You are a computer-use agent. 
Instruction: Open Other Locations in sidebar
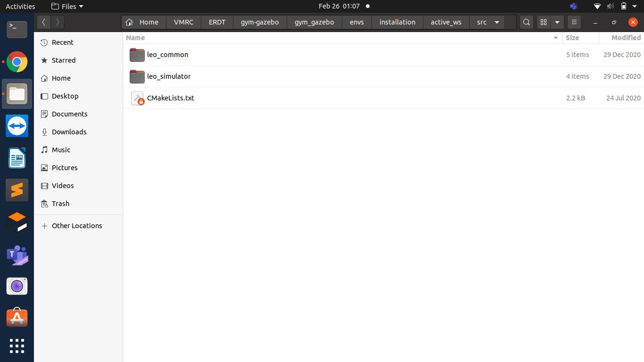coord(78,226)
